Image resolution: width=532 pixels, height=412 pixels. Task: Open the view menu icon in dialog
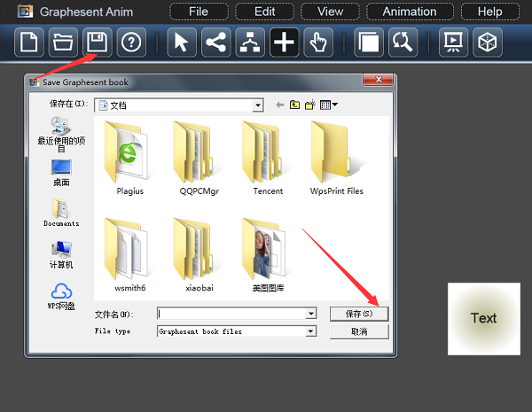328,105
